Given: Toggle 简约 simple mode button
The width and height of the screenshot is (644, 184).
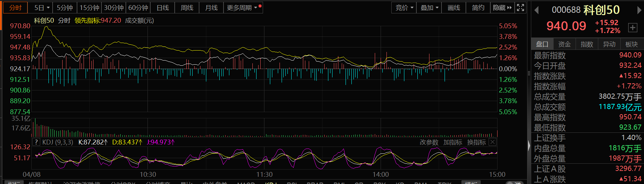Looking at the screenshot, I should pyautogui.click(x=478, y=8).
